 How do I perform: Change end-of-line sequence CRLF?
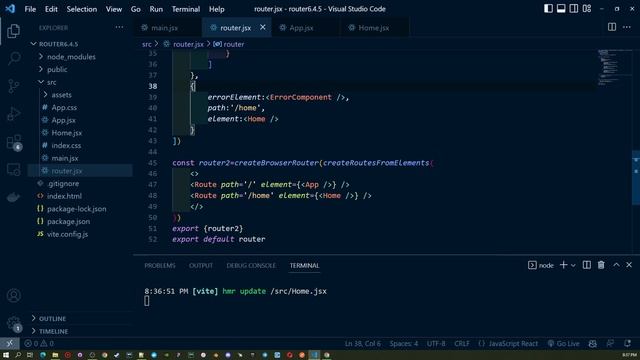(462, 344)
